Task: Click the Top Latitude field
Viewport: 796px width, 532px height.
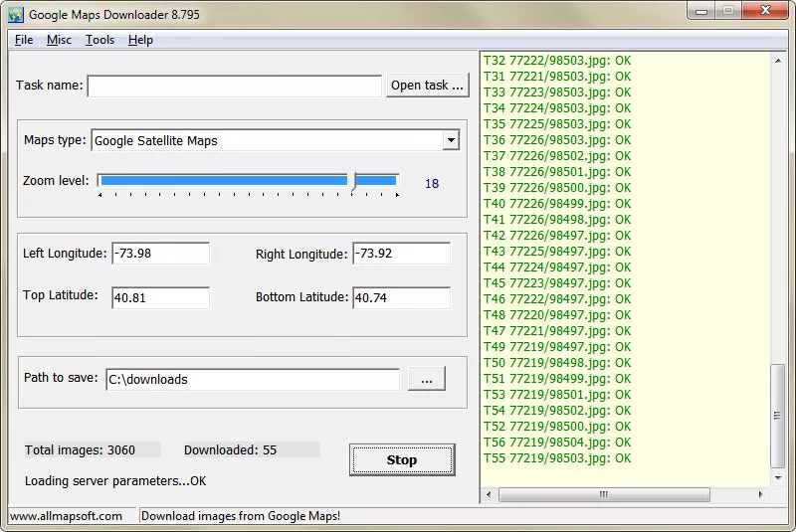Action: (x=160, y=297)
